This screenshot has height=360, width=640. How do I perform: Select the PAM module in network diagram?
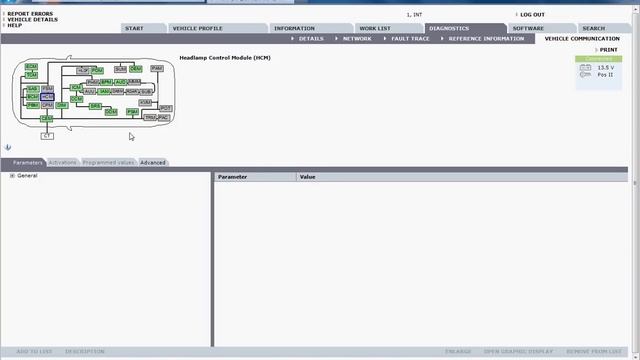[157, 68]
